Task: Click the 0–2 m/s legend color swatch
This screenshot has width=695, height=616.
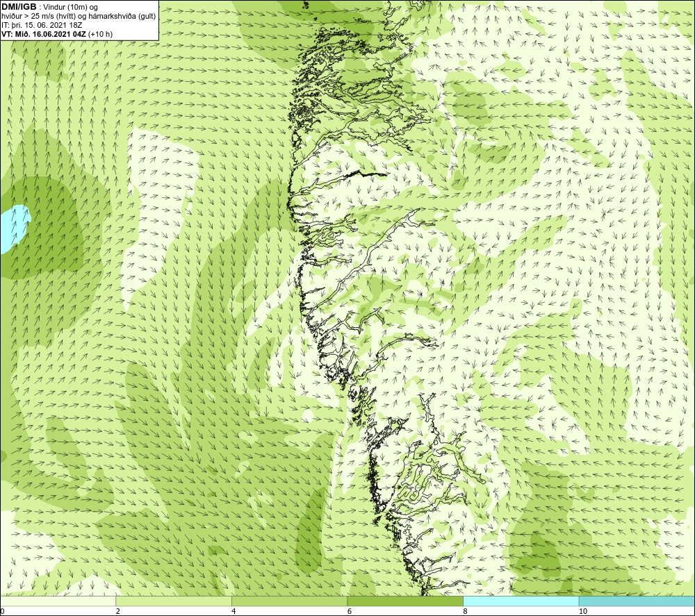Action: pyautogui.click(x=58, y=601)
